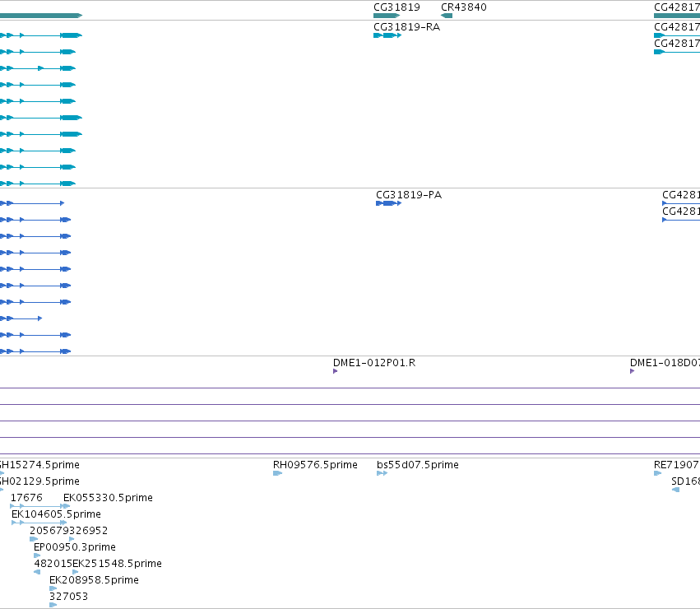Click the RE71907 EST label
The height and width of the screenshot is (609, 700).
tap(676, 465)
